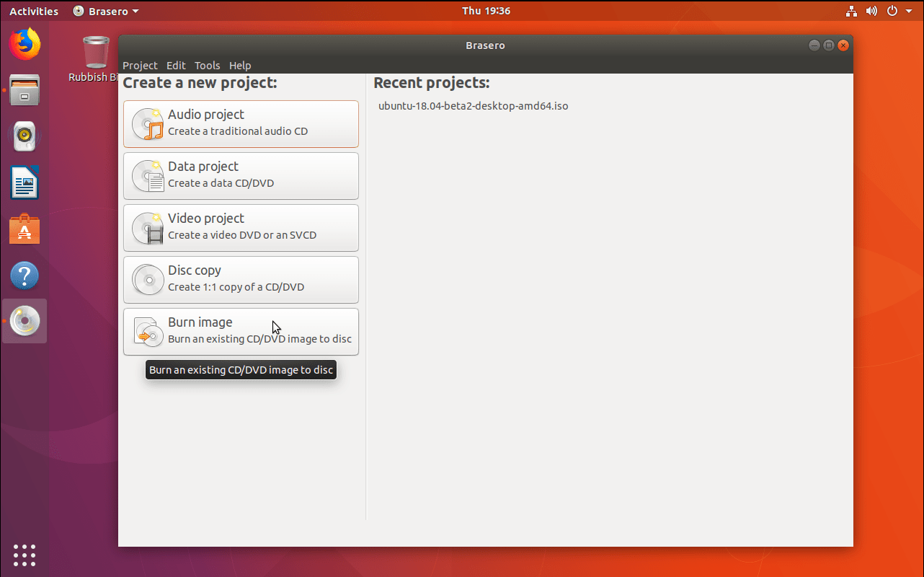Open Ubuntu Software from the dock
924x577 pixels.
25,229
